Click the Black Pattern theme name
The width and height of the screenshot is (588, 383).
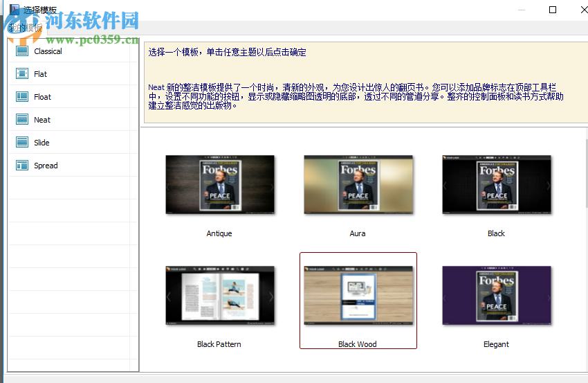tap(219, 344)
